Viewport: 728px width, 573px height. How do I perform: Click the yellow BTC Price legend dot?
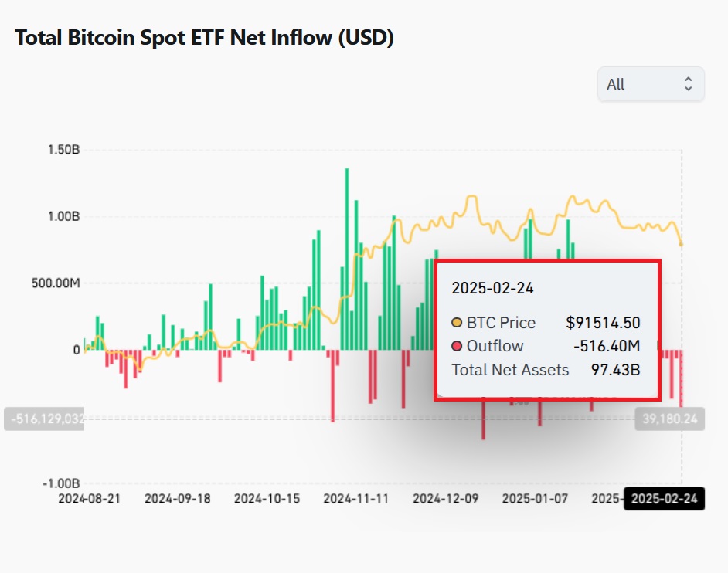click(x=457, y=323)
